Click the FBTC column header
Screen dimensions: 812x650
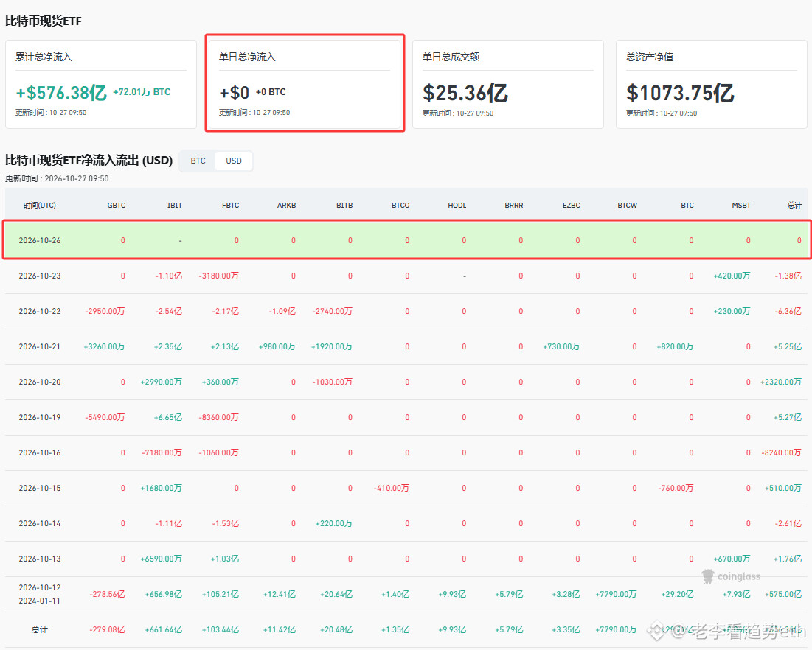pos(230,206)
